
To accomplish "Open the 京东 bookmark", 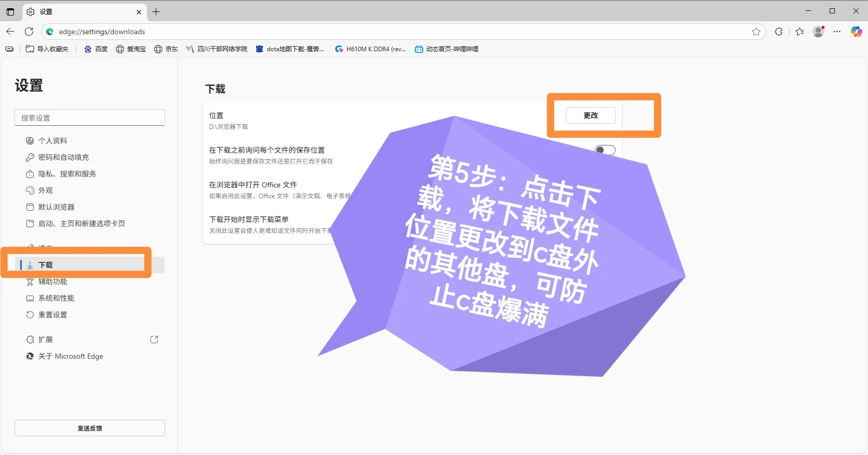I will coord(166,49).
